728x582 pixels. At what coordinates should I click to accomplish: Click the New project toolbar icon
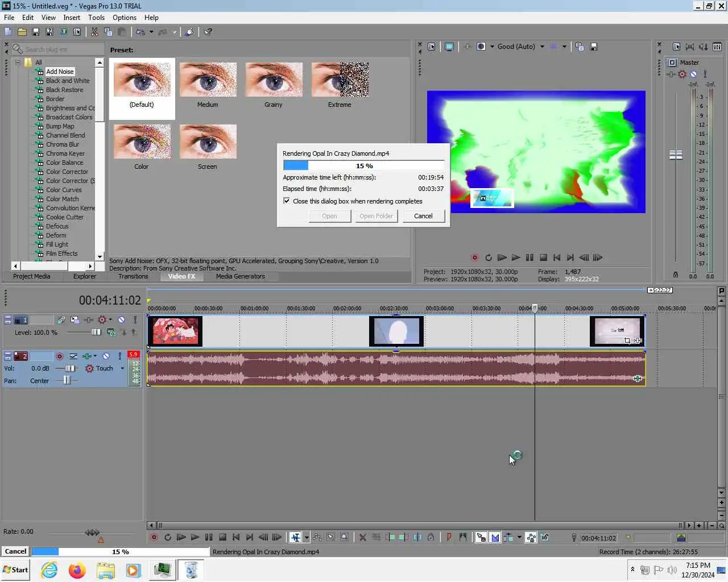(8, 32)
